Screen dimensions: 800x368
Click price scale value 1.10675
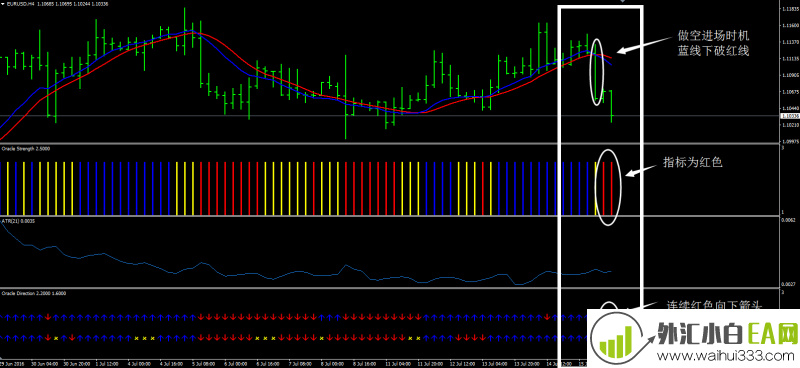(790, 92)
